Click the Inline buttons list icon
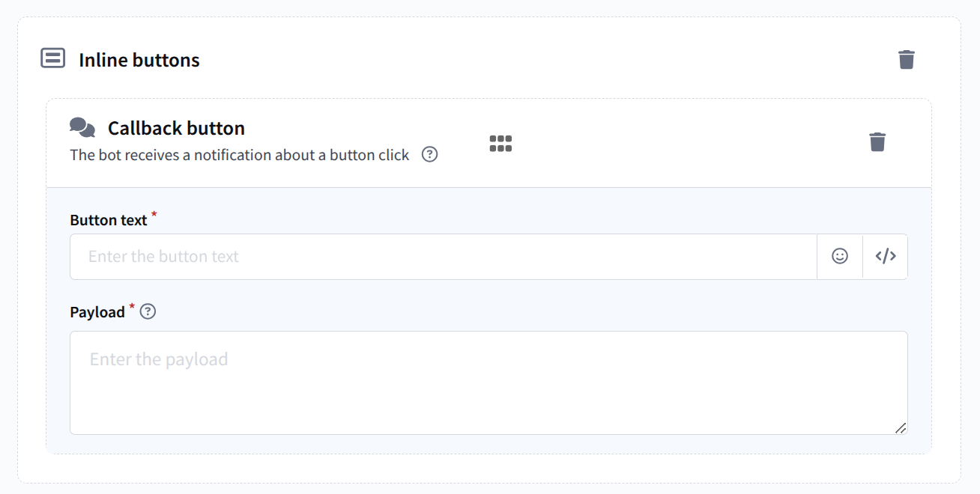The image size is (980, 494). [52, 58]
